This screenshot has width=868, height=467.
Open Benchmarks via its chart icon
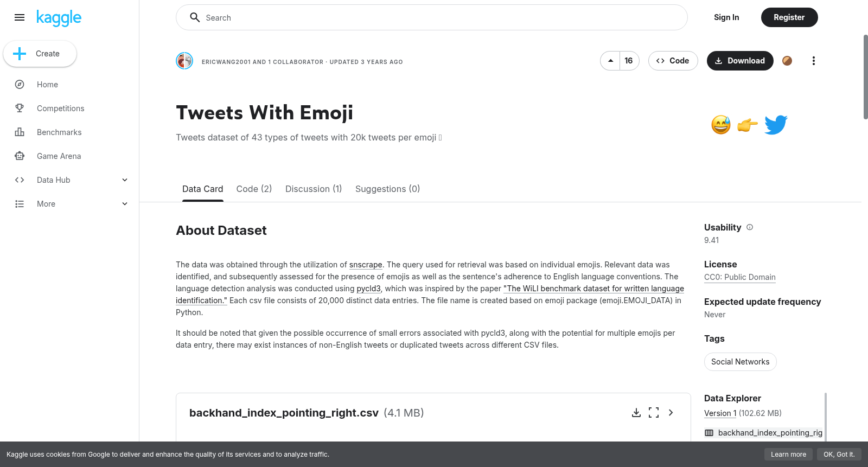click(x=20, y=132)
